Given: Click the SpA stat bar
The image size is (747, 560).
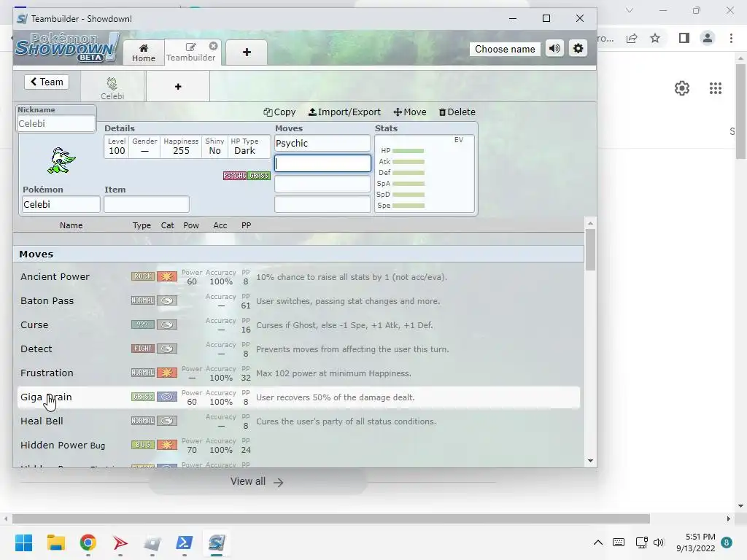Looking at the screenshot, I should [408, 184].
